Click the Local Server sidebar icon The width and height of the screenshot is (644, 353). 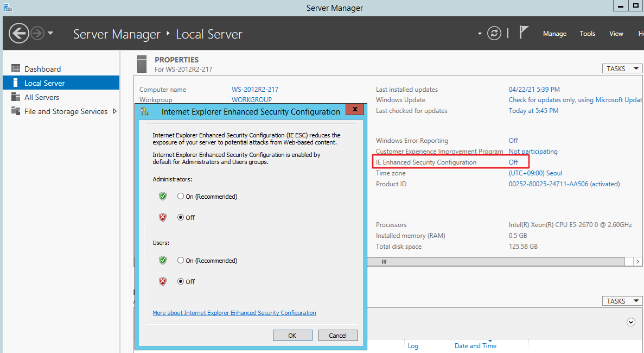15,83
